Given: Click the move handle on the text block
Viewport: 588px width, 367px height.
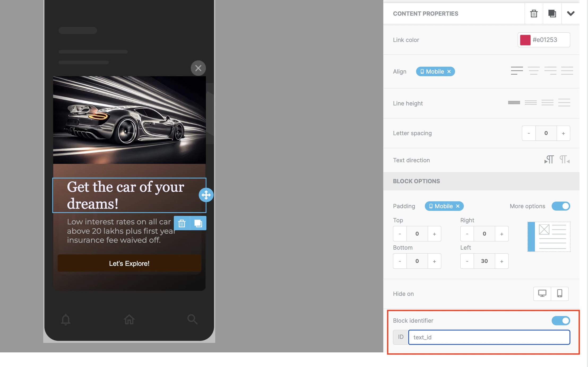Looking at the screenshot, I should (x=206, y=195).
